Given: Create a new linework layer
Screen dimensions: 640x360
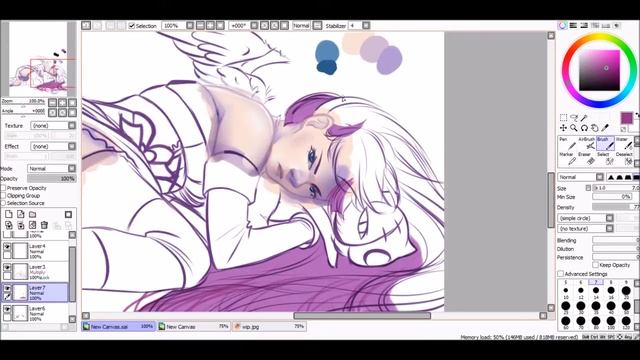Looking at the screenshot, I should click(x=20, y=214).
